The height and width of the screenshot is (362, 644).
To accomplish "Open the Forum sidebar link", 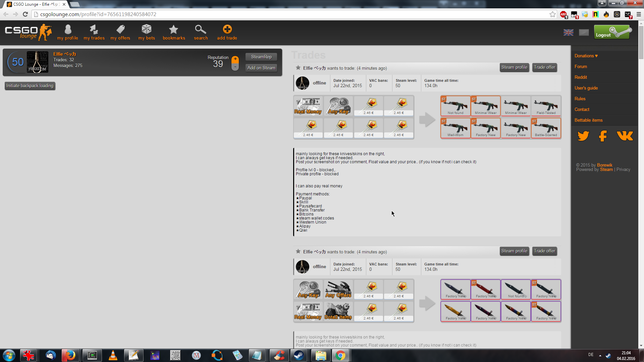I will click(x=581, y=67).
